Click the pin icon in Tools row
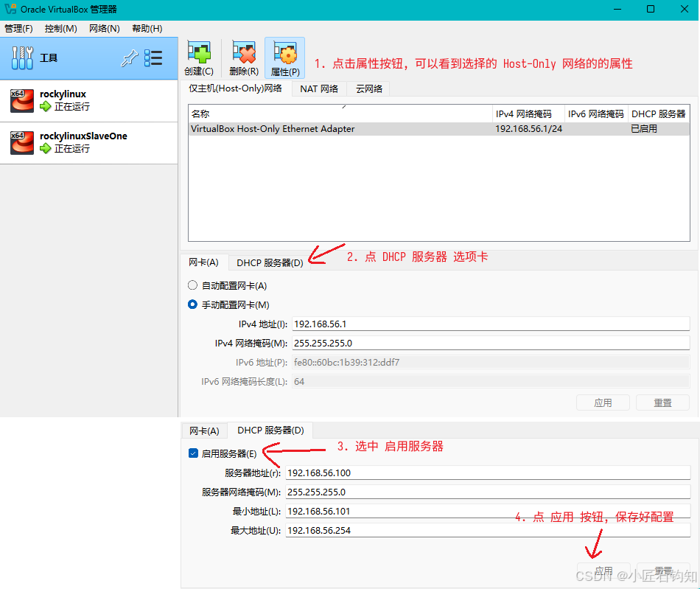Image resolution: width=700 pixels, height=589 pixels. click(129, 58)
